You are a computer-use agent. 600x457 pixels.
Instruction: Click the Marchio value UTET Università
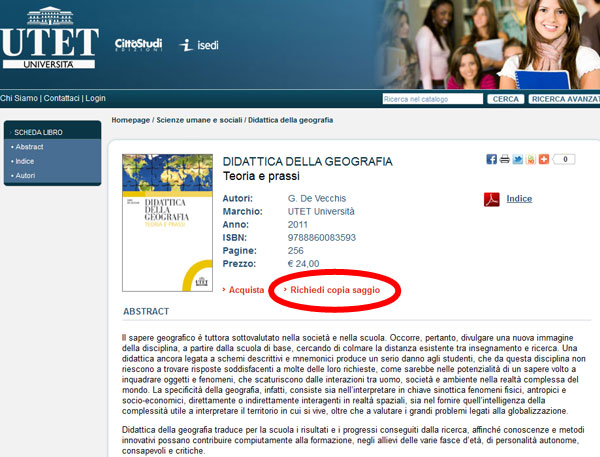tap(321, 211)
